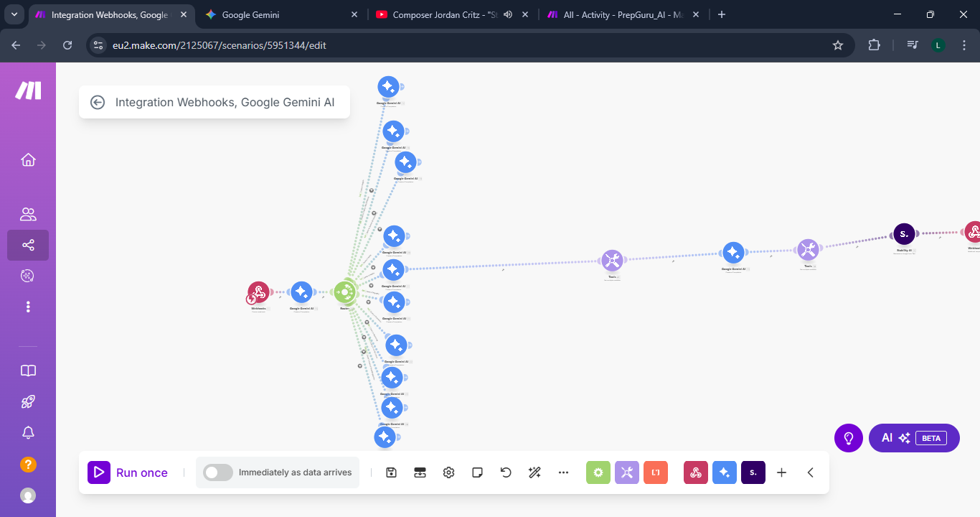The height and width of the screenshot is (517, 980).
Task: Open scenario settings gear icon
Action: [x=448, y=472]
